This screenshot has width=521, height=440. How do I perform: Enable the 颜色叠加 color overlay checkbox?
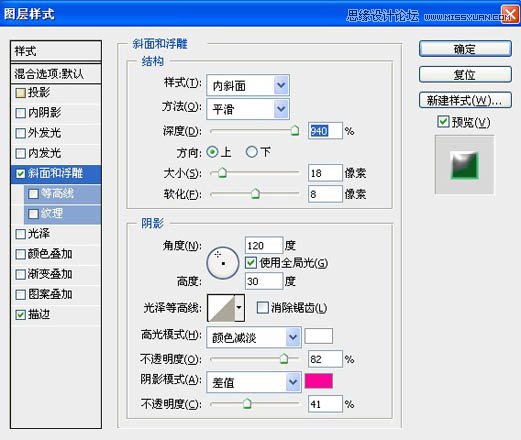(21, 254)
